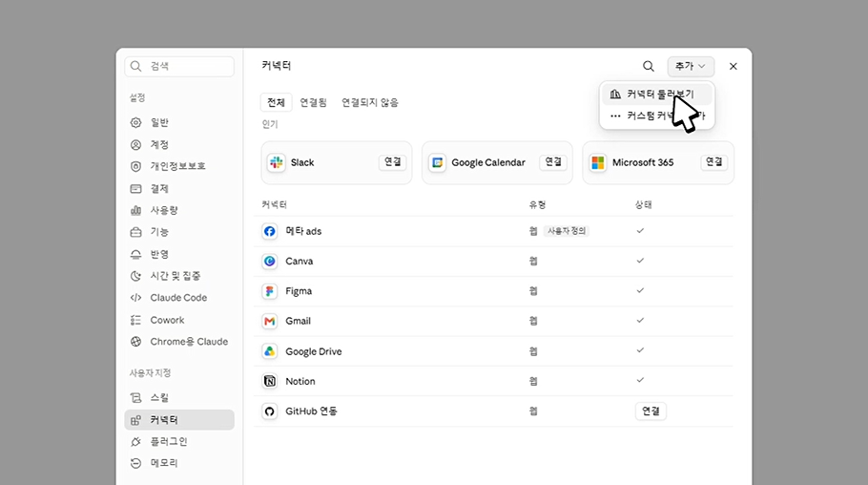868x485 pixels.
Task: Select the Notion connector name
Action: click(x=300, y=381)
